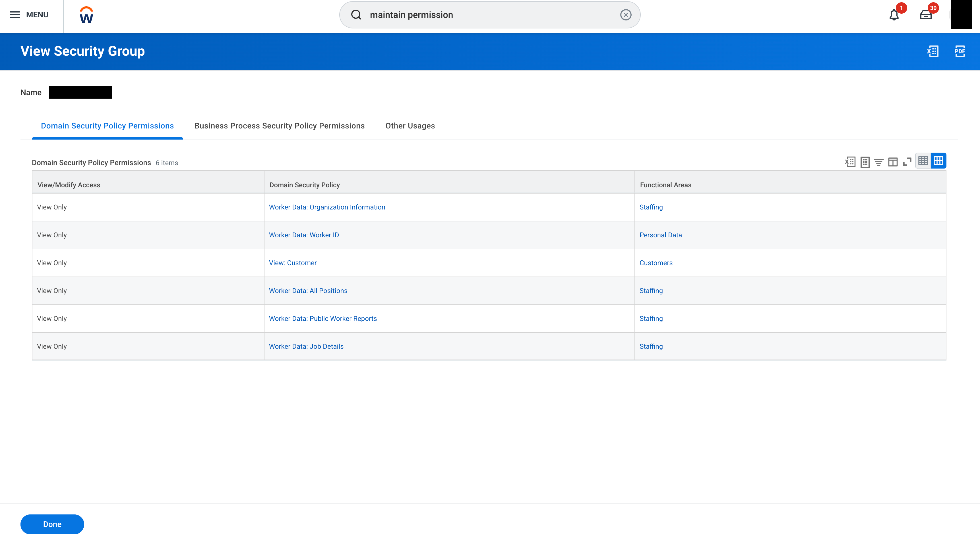Viewport: 980px width, 544px height.
Task: Open Worker Data: Job Details link
Action: (x=306, y=347)
